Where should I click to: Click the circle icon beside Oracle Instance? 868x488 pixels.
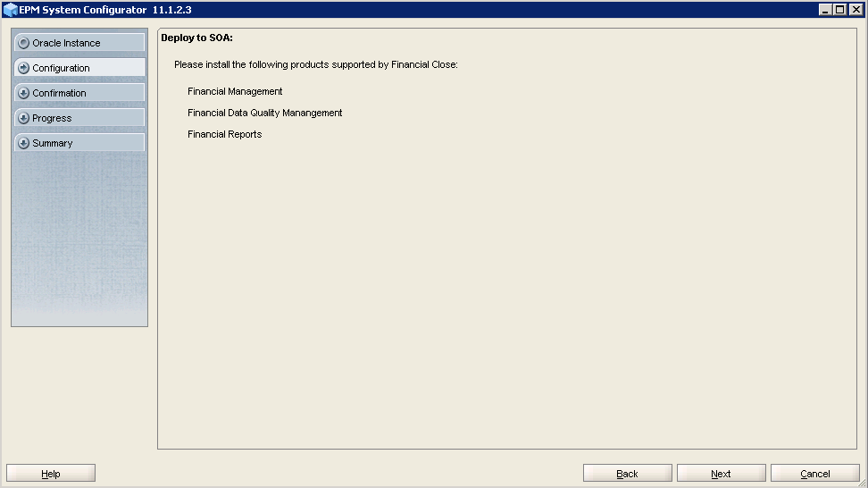tap(23, 43)
